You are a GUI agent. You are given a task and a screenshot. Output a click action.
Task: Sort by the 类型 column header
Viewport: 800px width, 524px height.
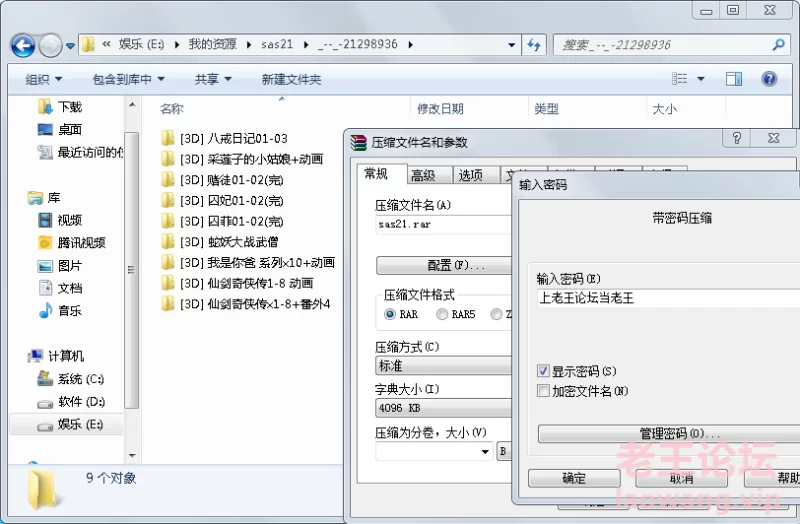[x=546, y=109]
